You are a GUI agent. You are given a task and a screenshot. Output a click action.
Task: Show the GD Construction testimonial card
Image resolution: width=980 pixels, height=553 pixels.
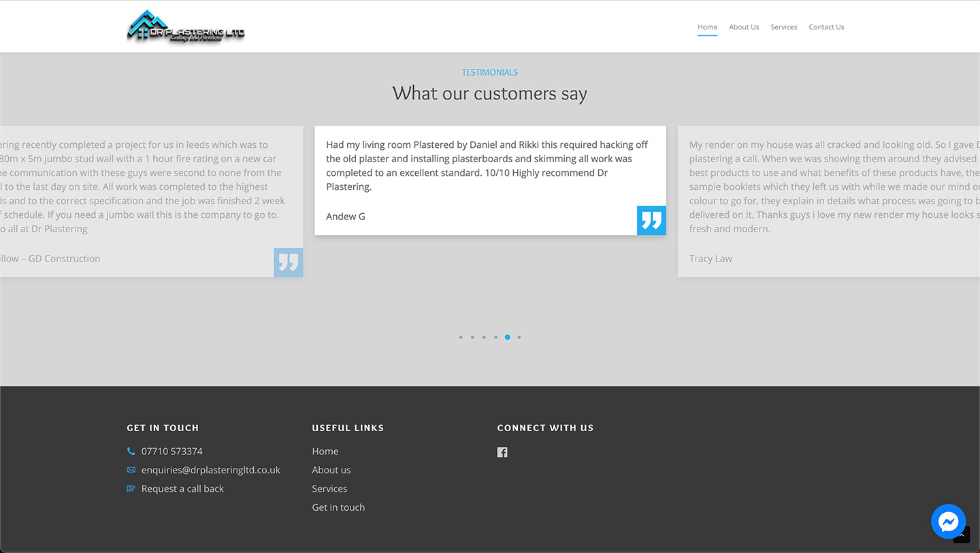151,202
